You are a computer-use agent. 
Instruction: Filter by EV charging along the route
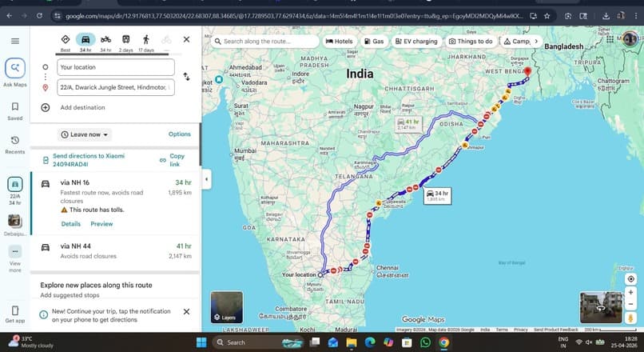tap(416, 41)
